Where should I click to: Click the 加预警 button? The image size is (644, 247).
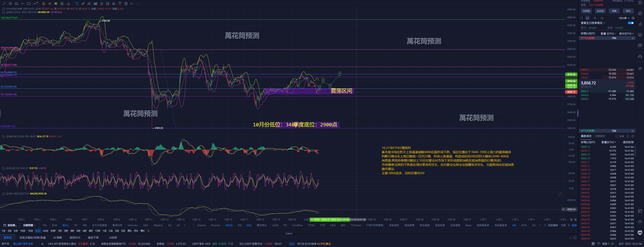[x=586, y=11]
